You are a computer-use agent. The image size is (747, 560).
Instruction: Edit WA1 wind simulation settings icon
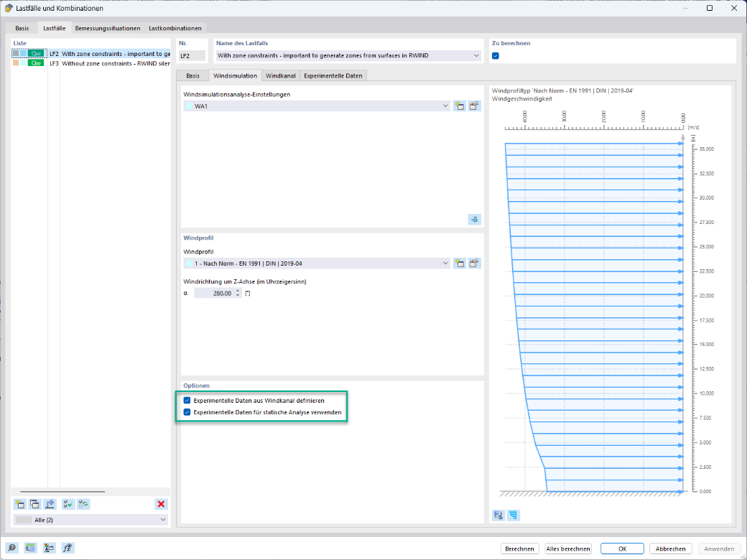pos(474,106)
